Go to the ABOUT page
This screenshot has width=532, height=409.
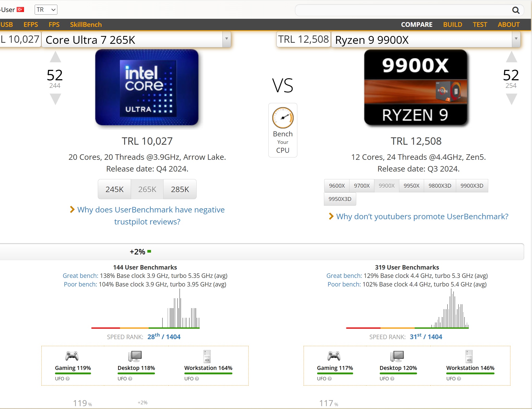[509, 25]
